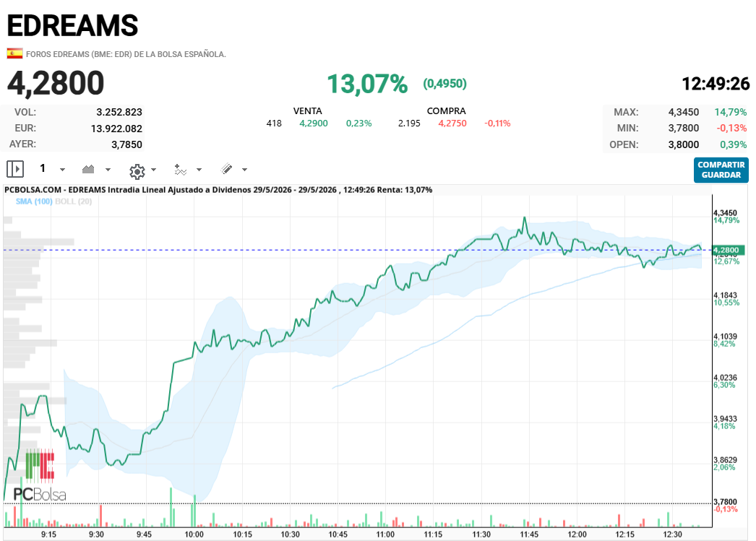Click the 12:30 time axis label
Image resolution: width=756 pixels, height=541 pixels.
coord(672,534)
